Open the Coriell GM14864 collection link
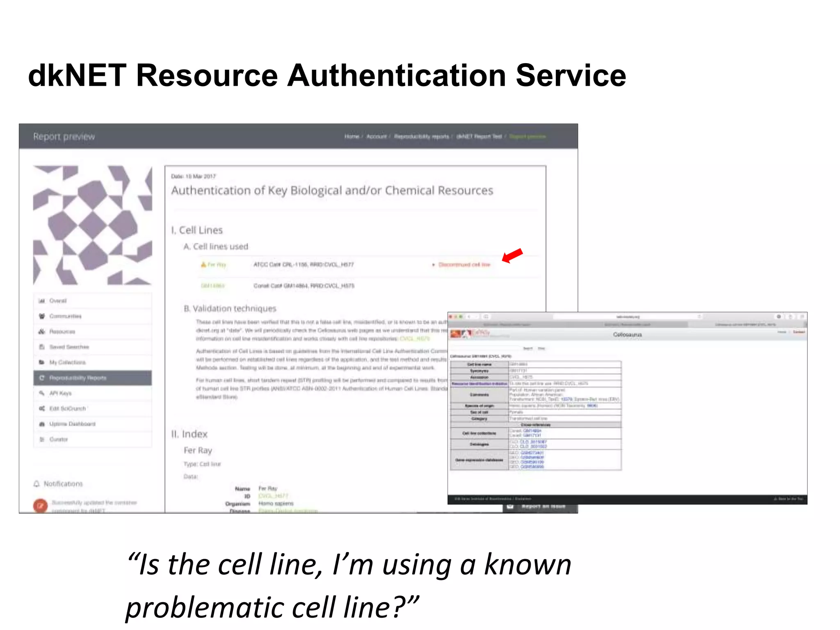The image size is (840, 630). [532, 431]
